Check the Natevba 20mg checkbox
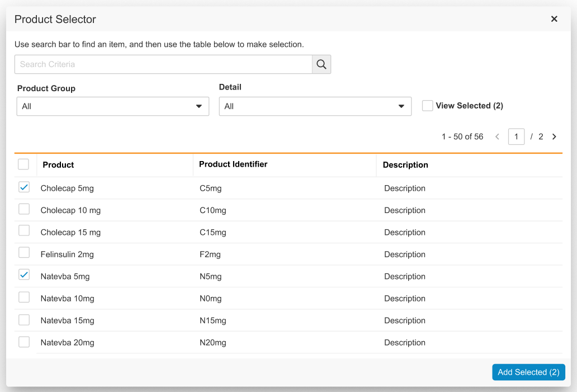577x392 pixels. 24,342
